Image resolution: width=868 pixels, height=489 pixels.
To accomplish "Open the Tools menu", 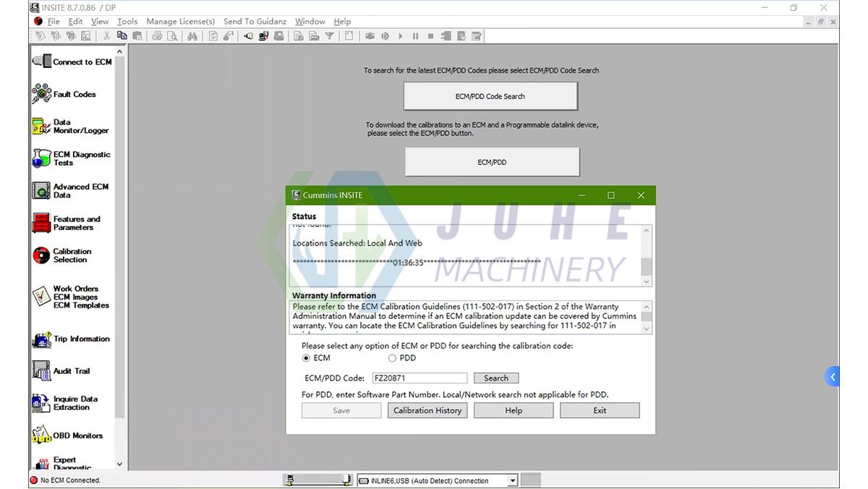I will point(127,22).
